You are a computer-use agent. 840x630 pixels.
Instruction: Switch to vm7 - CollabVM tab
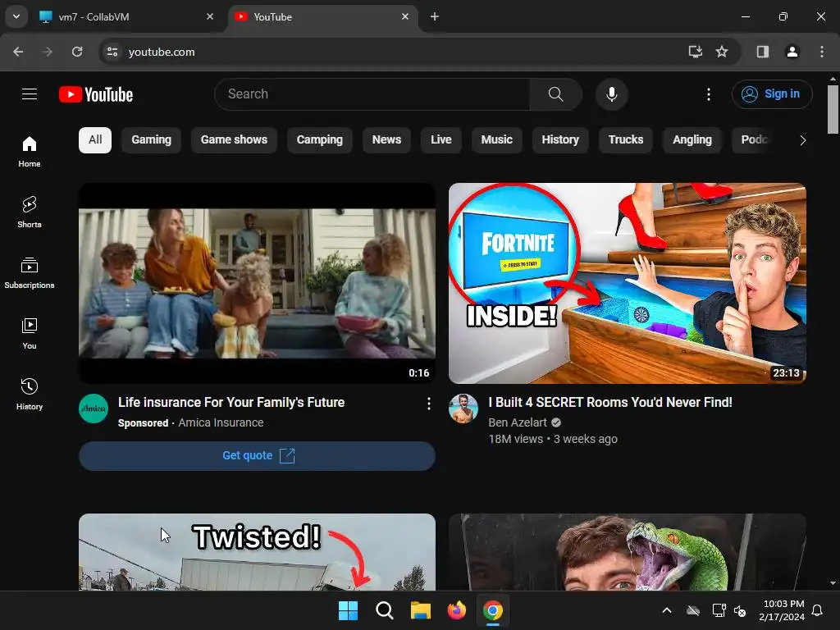pos(123,16)
